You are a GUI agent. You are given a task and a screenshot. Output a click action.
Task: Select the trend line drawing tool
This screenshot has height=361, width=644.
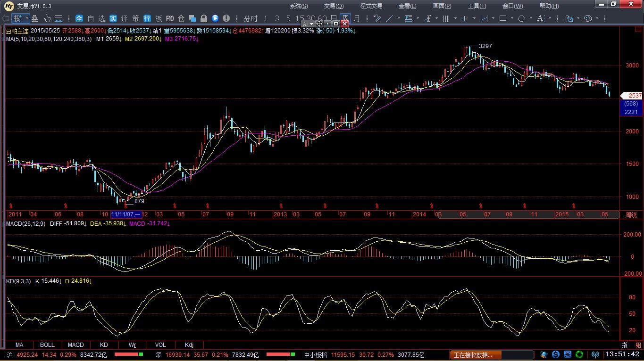390,18
